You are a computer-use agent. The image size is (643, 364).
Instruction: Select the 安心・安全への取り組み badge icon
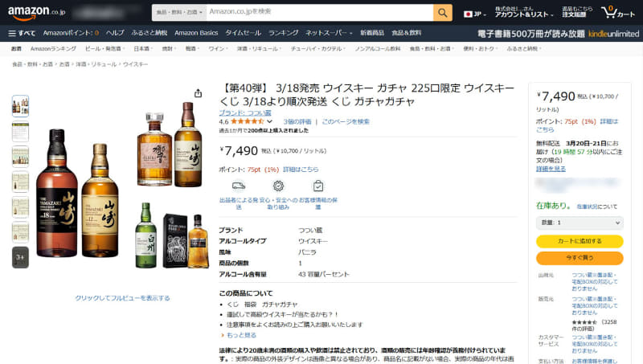[x=278, y=186]
